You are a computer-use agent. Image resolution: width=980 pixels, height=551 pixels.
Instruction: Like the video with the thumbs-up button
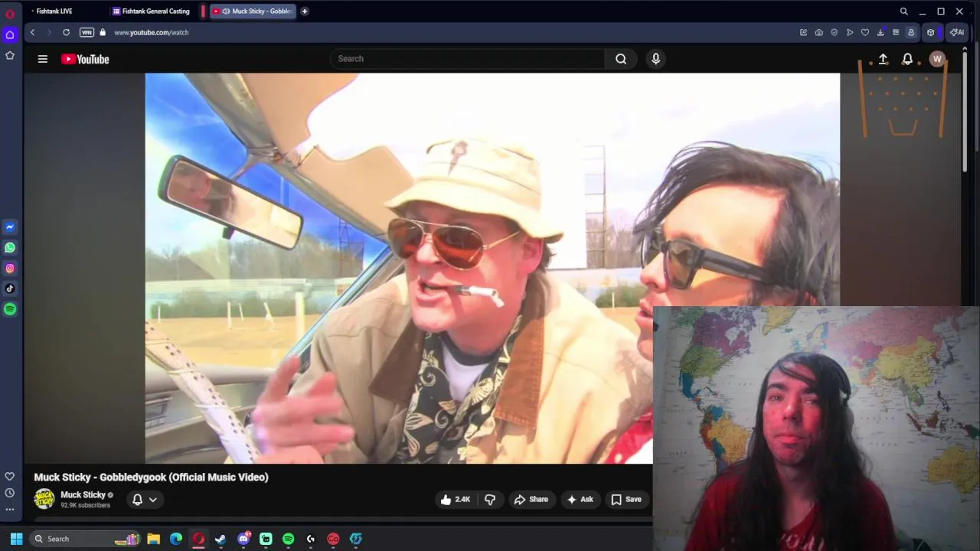456,500
